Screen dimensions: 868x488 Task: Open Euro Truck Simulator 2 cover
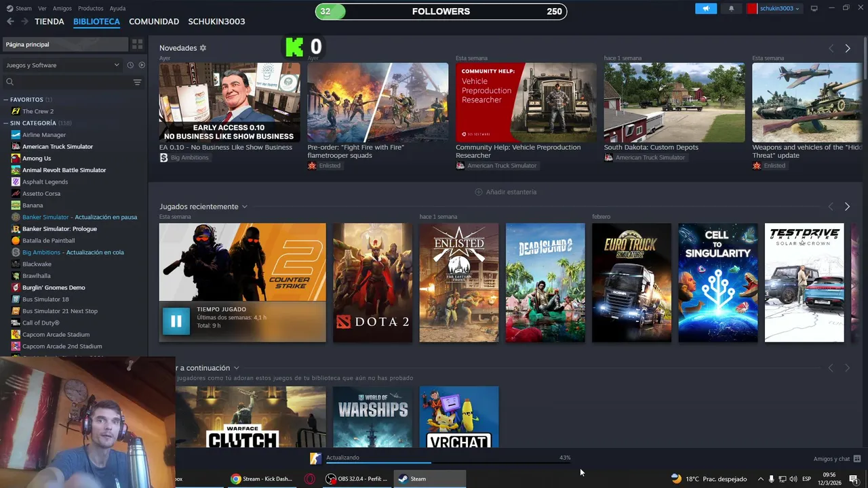point(631,283)
